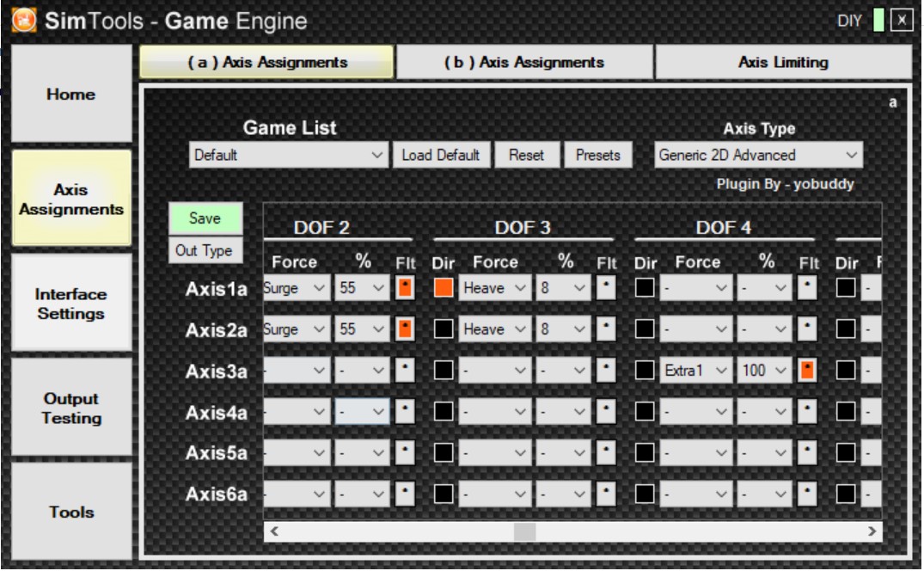
Task: Open Axis2a DOF 2 Force dropdown (Surge)
Action: [x=297, y=329]
